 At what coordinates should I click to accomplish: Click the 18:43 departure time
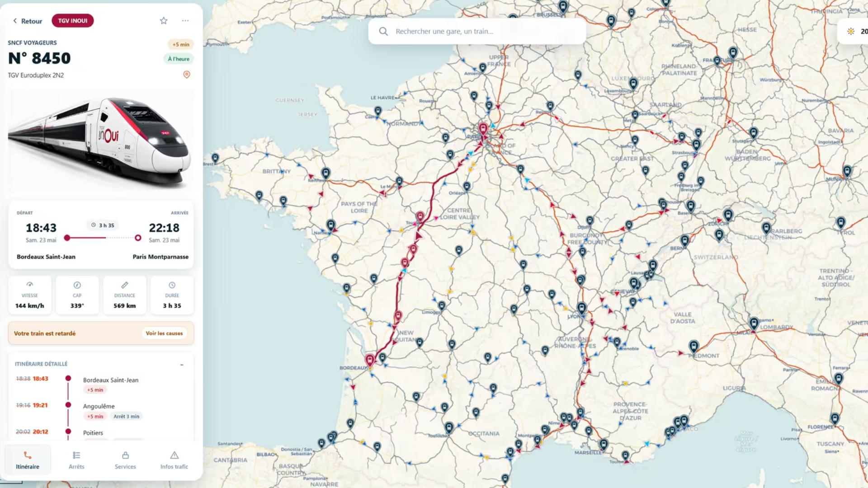point(41,228)
